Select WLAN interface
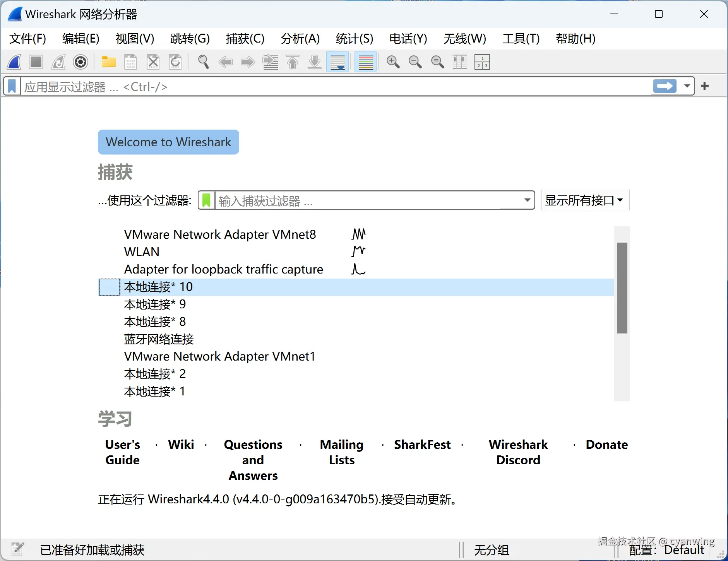The width and height of the screenshot is (728, 561). pos(356,252)
